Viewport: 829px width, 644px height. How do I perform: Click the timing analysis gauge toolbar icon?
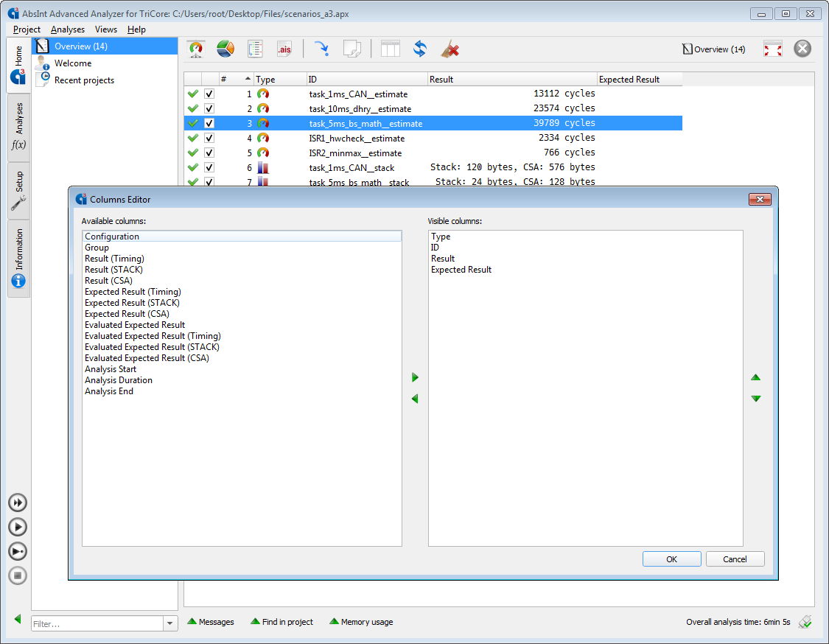(196, 49)
